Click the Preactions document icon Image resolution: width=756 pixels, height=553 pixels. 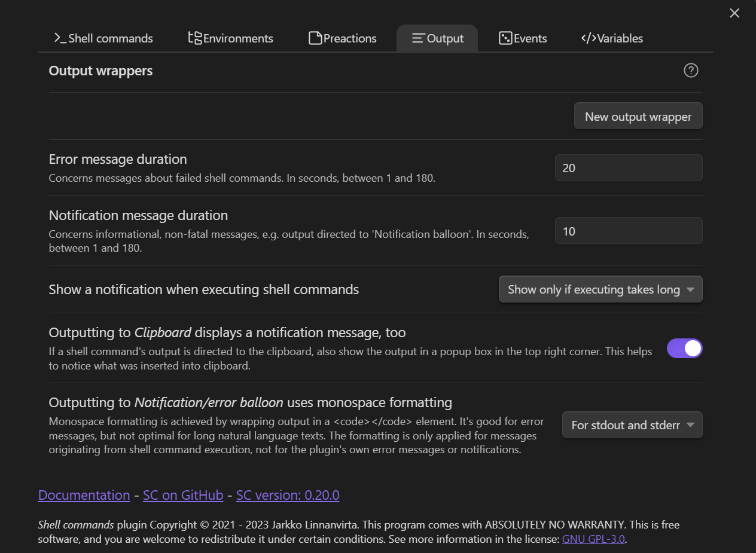(315, 38)
